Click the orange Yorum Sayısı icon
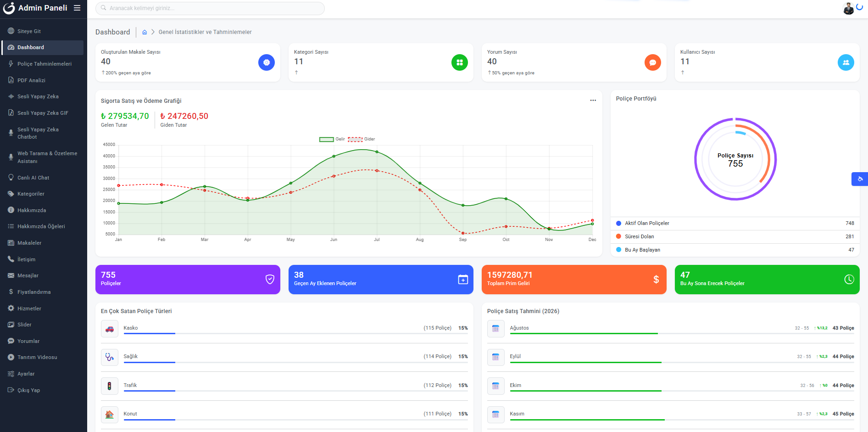This screenshot has height=432, width=868. click(x=653, y=62)
